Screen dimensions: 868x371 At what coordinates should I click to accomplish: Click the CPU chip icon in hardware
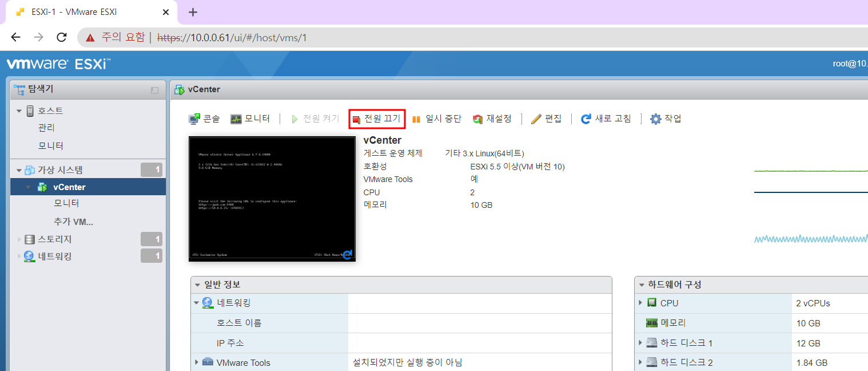point(651,303)
